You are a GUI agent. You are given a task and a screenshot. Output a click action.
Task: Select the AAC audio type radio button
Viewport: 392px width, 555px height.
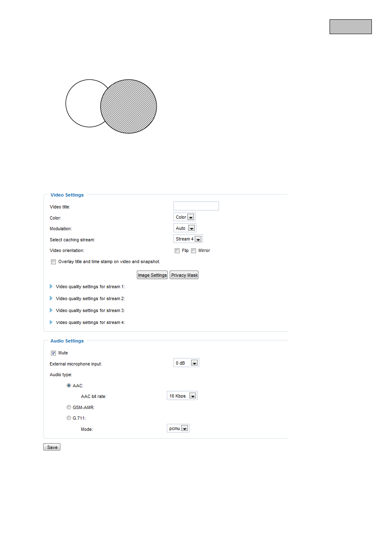[69, 386]
